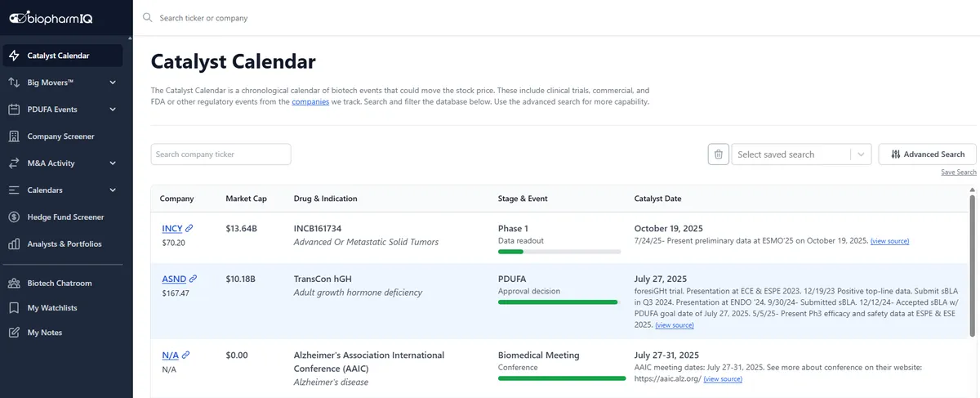This screenshot has width=980, height=398.
Task: Follow the companies link in description
Action: point(310,102)
